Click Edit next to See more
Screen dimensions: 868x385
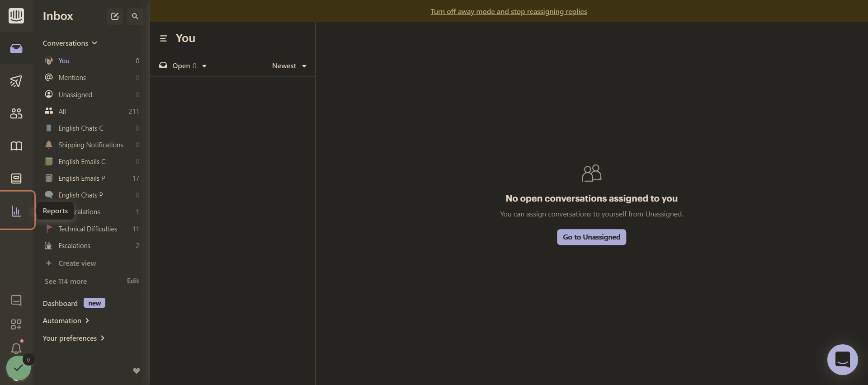(x=133, y=281)
